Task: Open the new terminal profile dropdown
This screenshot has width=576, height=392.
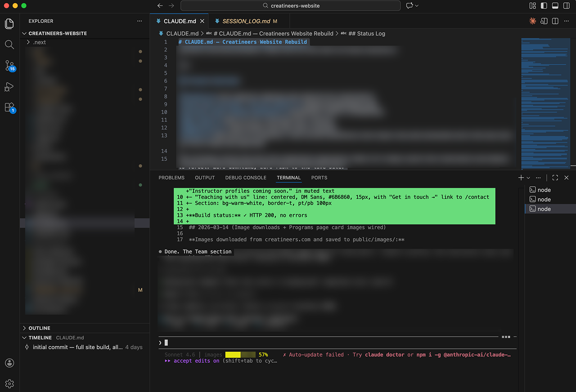Action: coord(528,178)
